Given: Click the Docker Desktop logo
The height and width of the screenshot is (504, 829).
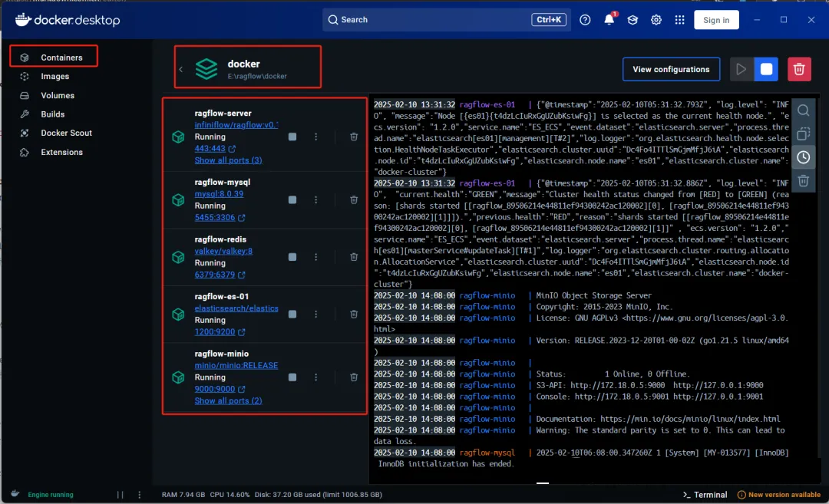Looking at the screenshot, I should [68, 20].
